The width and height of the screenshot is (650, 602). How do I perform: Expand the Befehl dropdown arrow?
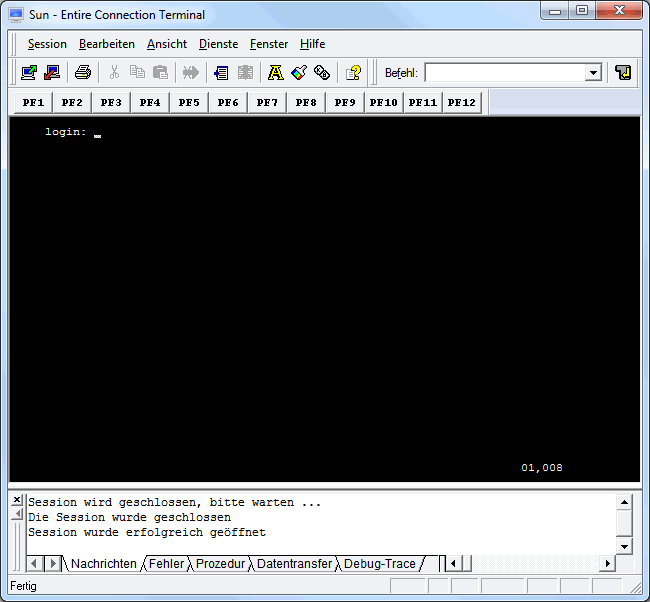pos(594,73)
